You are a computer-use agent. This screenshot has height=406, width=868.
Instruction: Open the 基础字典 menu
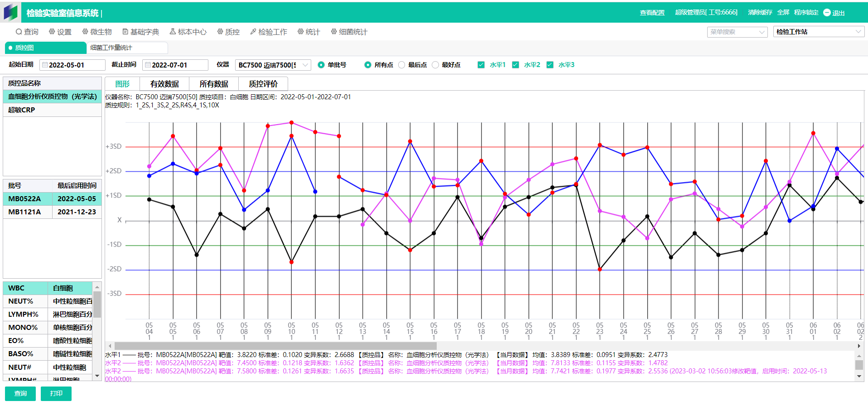(x=140, y=32)
